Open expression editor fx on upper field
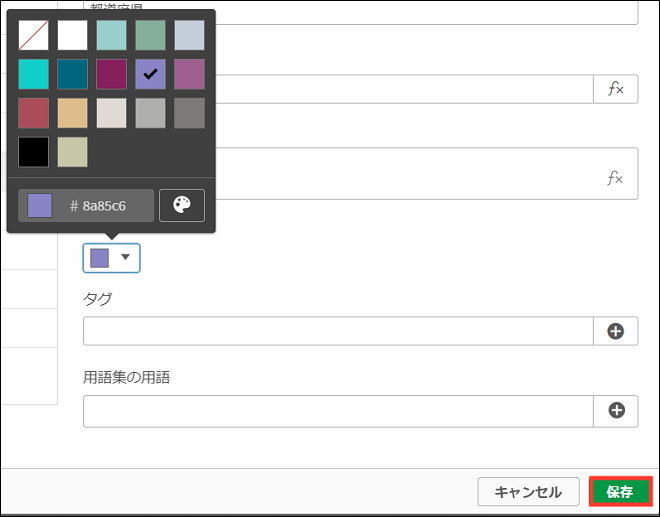Image resolution: width=660 pixels, height=517 pixels. [x=616, y=89]
